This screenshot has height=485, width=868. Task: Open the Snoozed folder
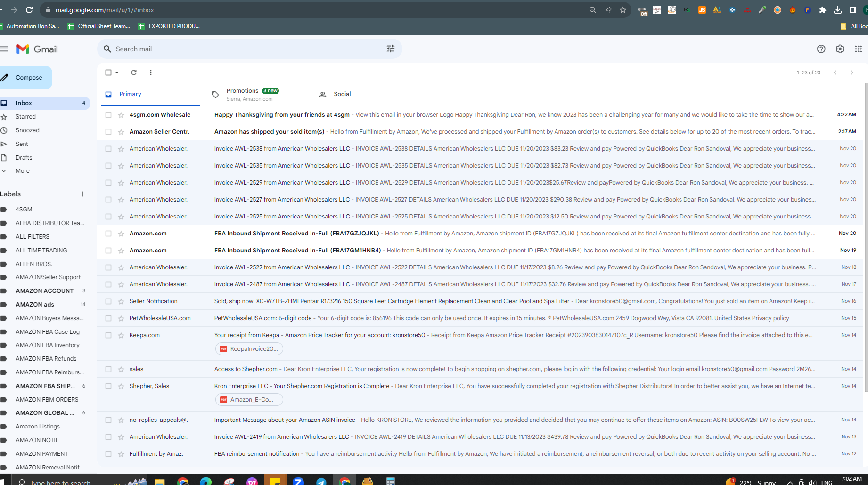pyautogui.click(x=27, y=130)
